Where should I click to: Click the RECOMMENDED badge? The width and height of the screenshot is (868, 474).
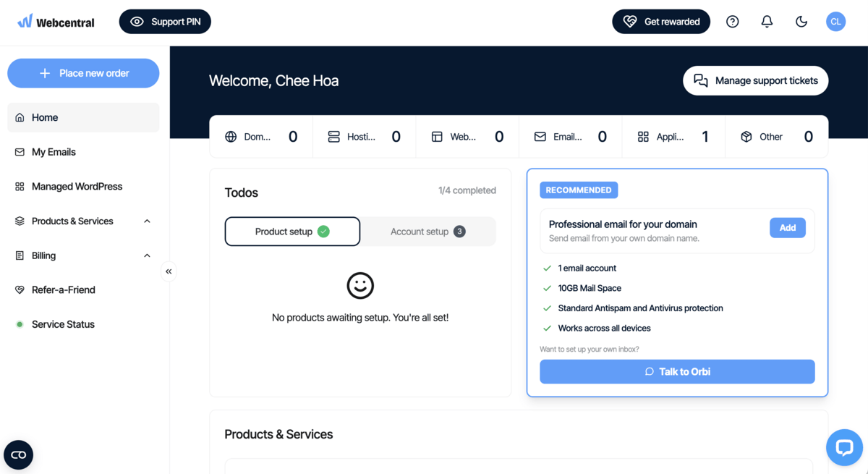coord(579,190)
